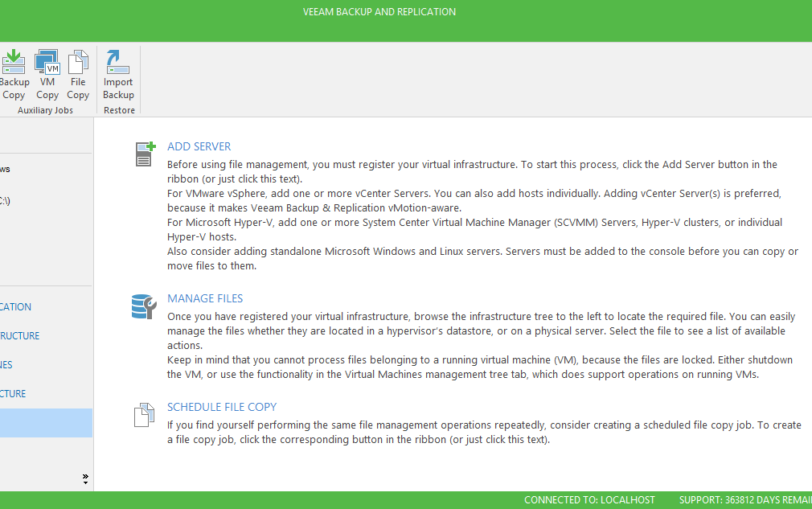Open the MANAGE FILES heading link
812x509 pixels.
(205, 298)
